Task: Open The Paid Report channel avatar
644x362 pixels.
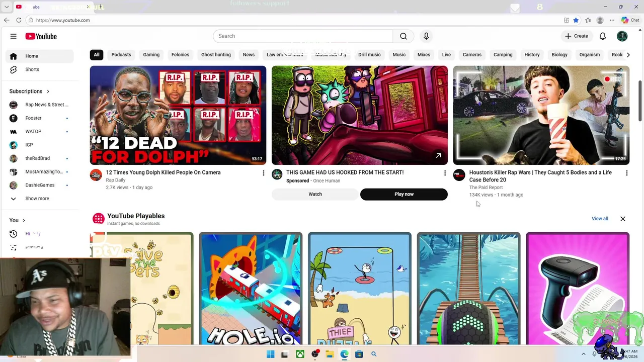Action: 459,175
